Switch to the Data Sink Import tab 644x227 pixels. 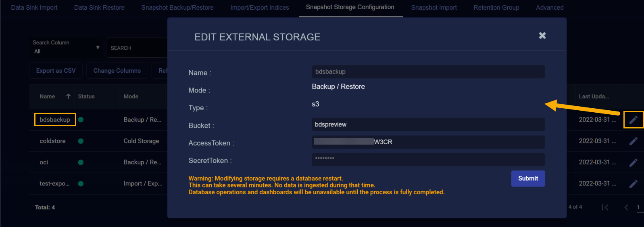tap(34, 7)
